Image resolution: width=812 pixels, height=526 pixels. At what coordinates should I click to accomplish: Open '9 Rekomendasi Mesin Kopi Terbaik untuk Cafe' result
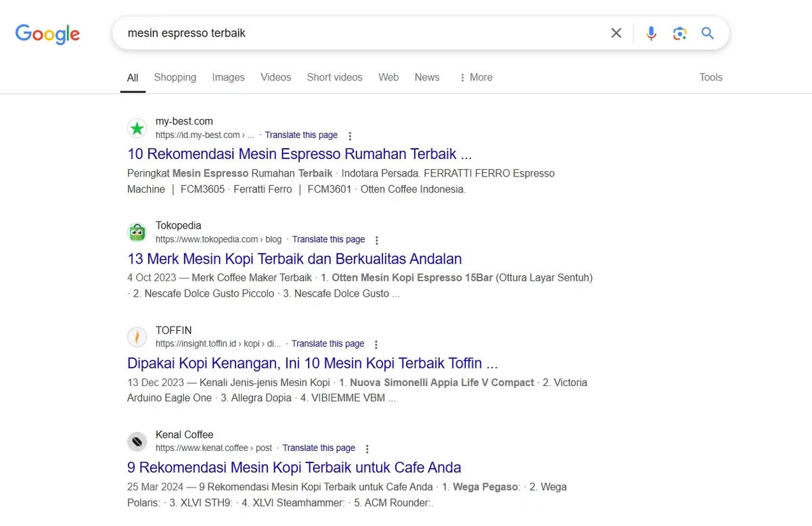click(x=294, y=468)
